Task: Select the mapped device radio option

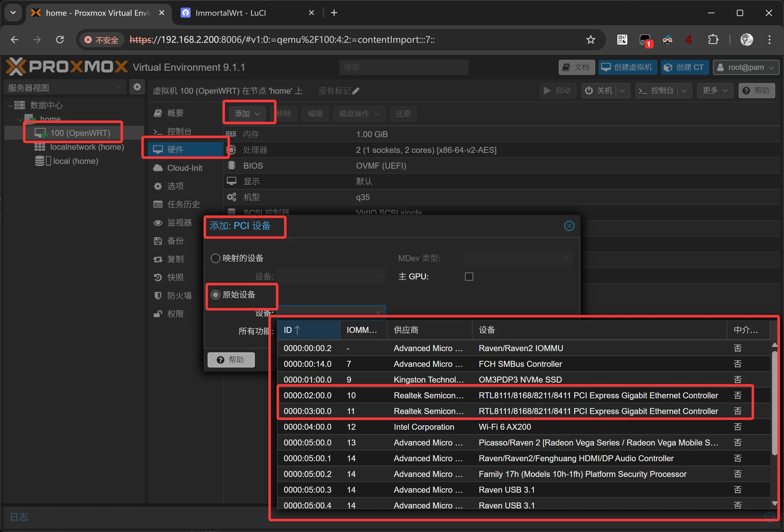Action: 215,258
